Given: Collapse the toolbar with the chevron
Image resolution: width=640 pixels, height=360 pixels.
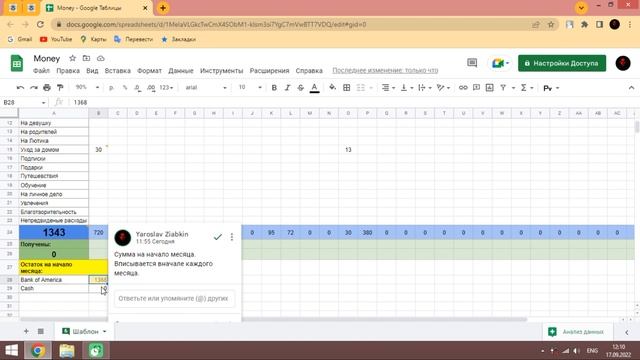Looking at the screenshot, I should point(631,88).
